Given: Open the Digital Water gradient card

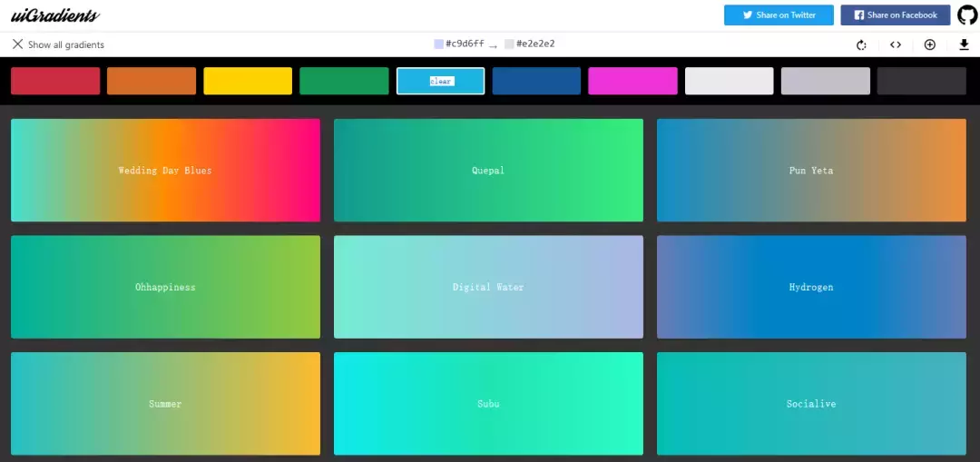Looking at the screenshot, I should (x=488, y=287).
